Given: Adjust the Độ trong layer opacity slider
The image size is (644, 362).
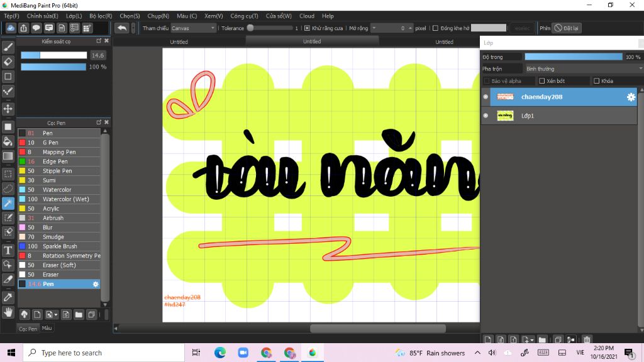Looking at the screenshot, I should 574,57.
